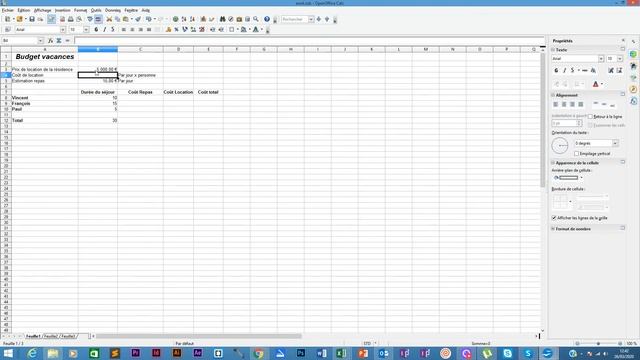
Task: Click the Sort ascending icon
Action: 184,19
